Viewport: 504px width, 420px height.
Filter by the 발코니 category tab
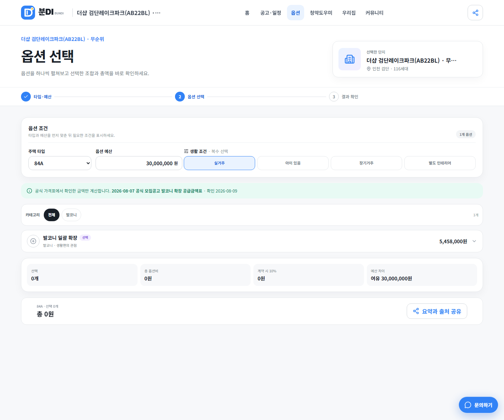click(x=71, y=215)
